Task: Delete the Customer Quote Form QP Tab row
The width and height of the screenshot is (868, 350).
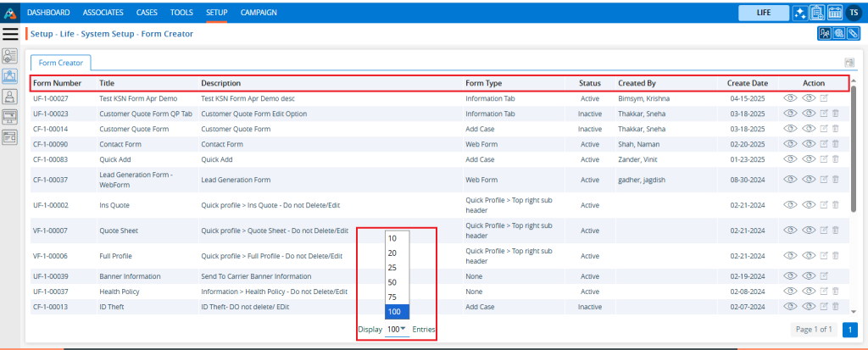Action: [x=835, y=114]
